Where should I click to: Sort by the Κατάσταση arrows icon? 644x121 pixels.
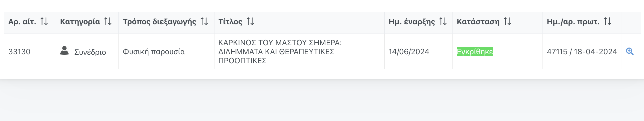(507, 21)
